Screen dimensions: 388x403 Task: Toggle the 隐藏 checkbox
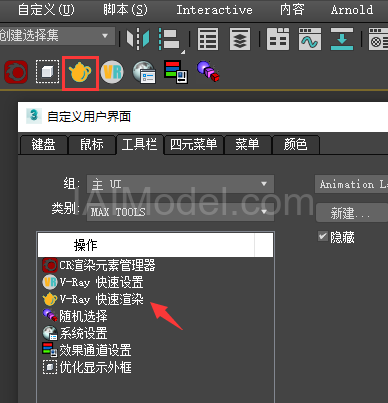pos(323,237)
